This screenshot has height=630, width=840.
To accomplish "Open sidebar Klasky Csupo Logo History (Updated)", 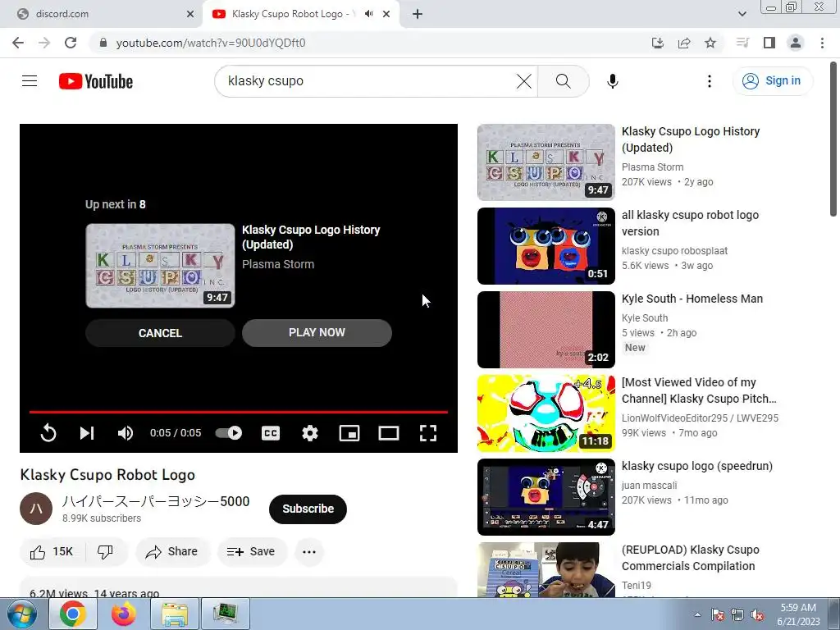I will [x=691, y=139].
